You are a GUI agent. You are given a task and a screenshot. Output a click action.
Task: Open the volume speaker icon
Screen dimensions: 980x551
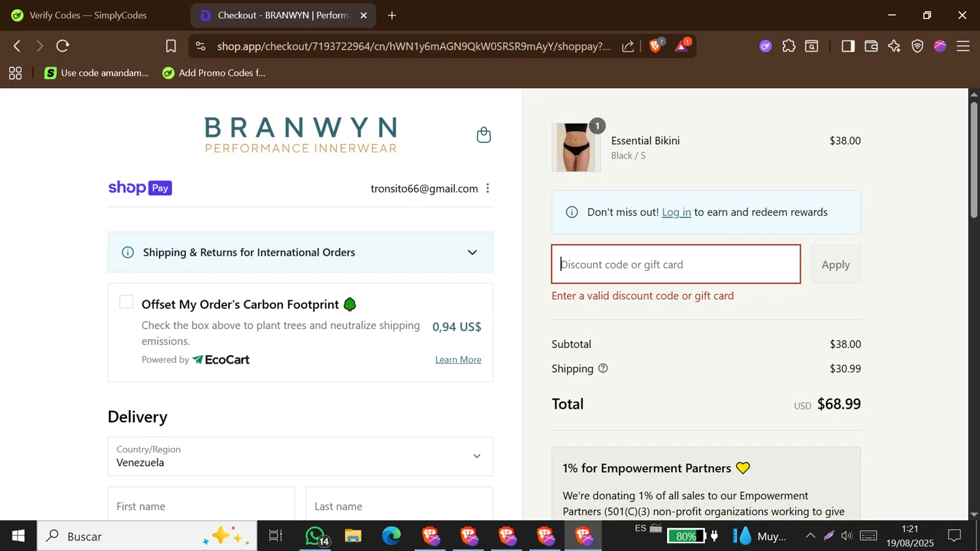[847, 536]
